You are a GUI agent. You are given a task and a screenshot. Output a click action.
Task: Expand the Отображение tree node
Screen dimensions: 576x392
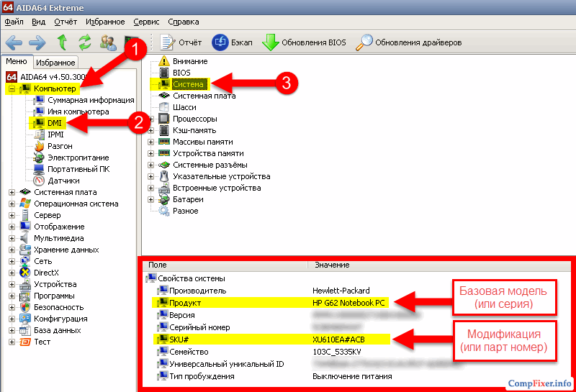(x=12, y=227)
